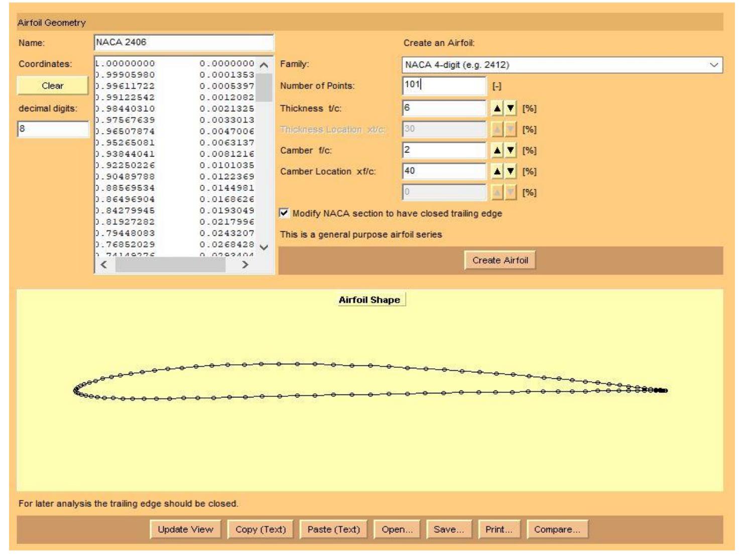Click Update View button
This screenshot has width=746, height=560.
185,529
